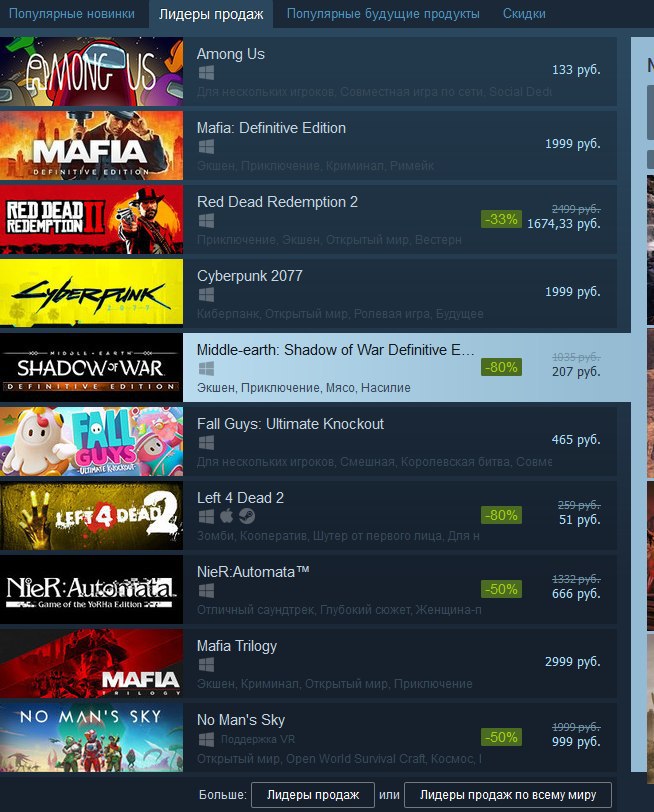Switch to the Популярные новинки tab
Image resolution: width=654 pixels, height=812 pixels.
click(x=72, y=13)
